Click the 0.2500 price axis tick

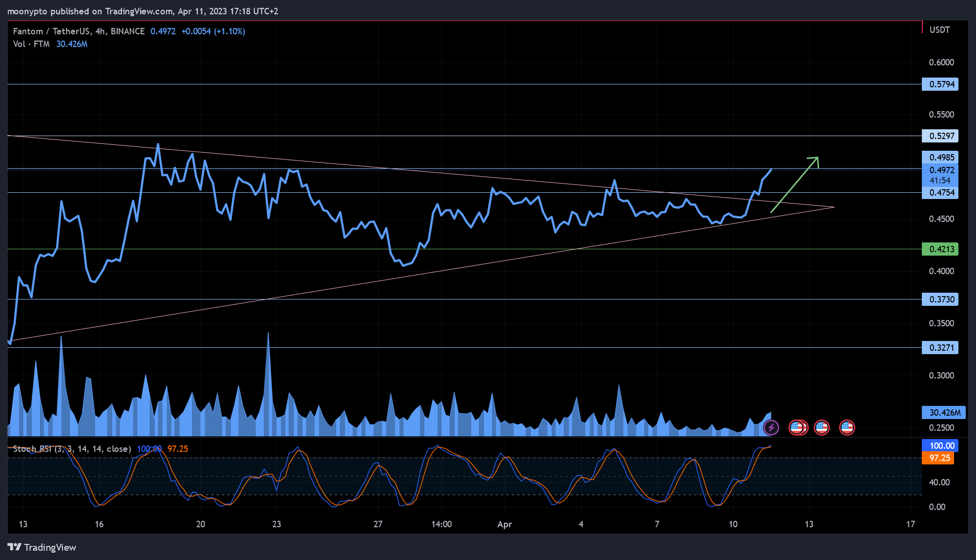click(941, 428)
